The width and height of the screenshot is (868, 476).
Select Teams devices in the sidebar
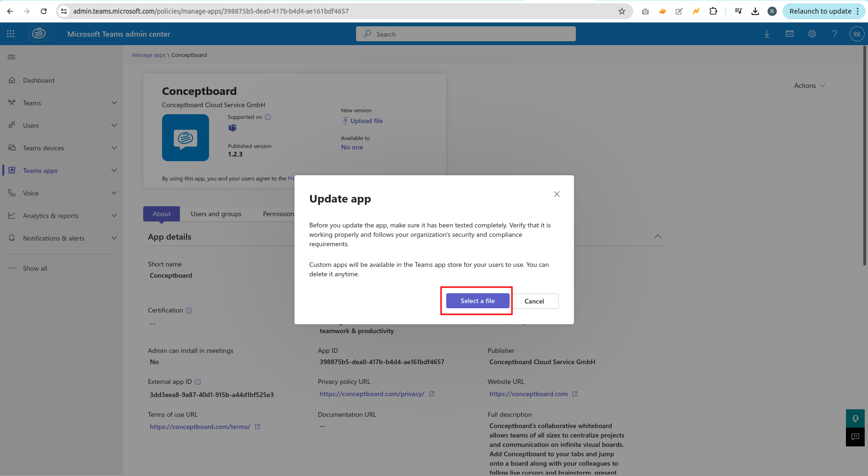click(x=44, y=148)
